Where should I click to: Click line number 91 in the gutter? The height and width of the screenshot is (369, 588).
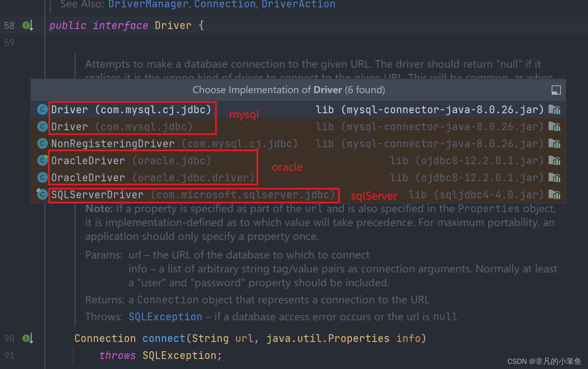click(x=9, y=355)
